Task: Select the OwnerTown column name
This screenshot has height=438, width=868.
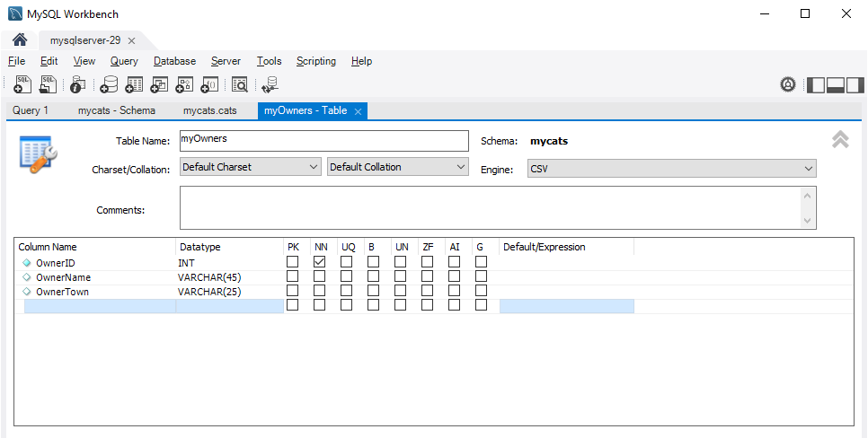Action: click(x=62, y=292)
